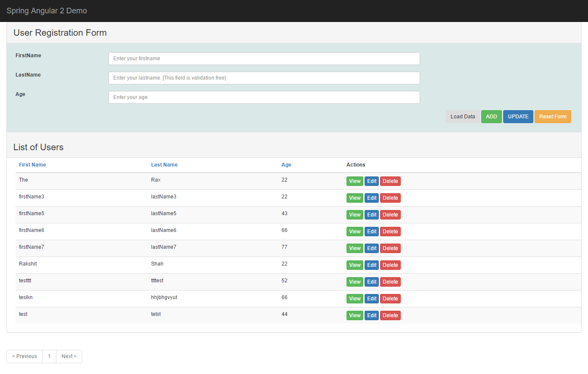
Task: View the last user named test
Action: 354,315
